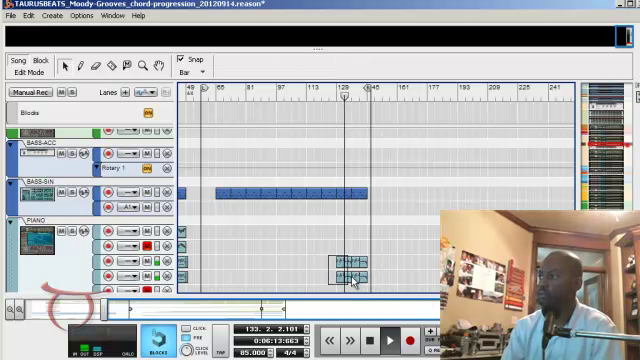Click the Rewind transport button
The height and width of the screenshot is (360, 640).
329,340
